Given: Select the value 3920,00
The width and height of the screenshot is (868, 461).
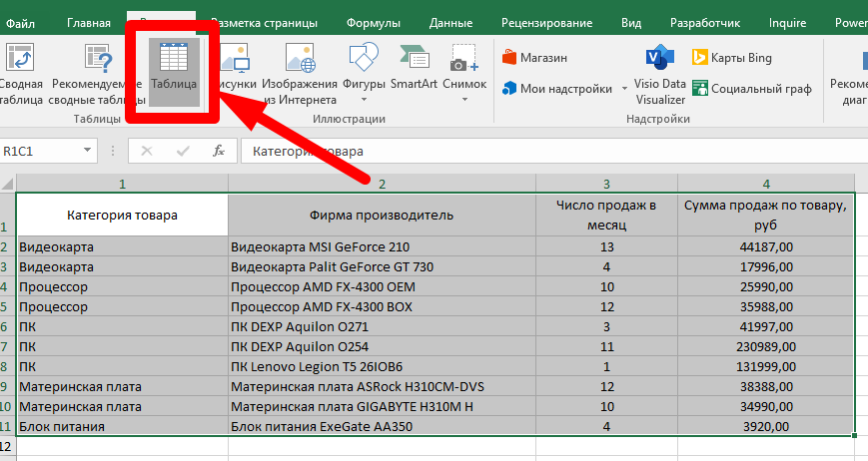Looking at the screenshot, I should click(765, 426).
